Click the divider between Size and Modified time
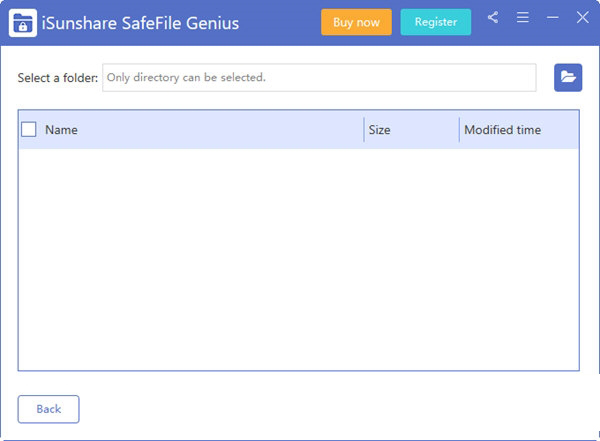This screenshot has height=441, width=600. 459,130
